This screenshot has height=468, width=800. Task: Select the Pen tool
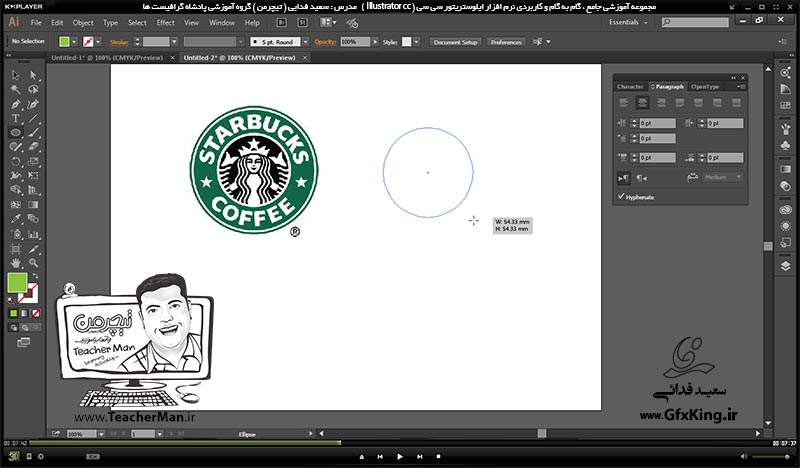tap(15, 104)
